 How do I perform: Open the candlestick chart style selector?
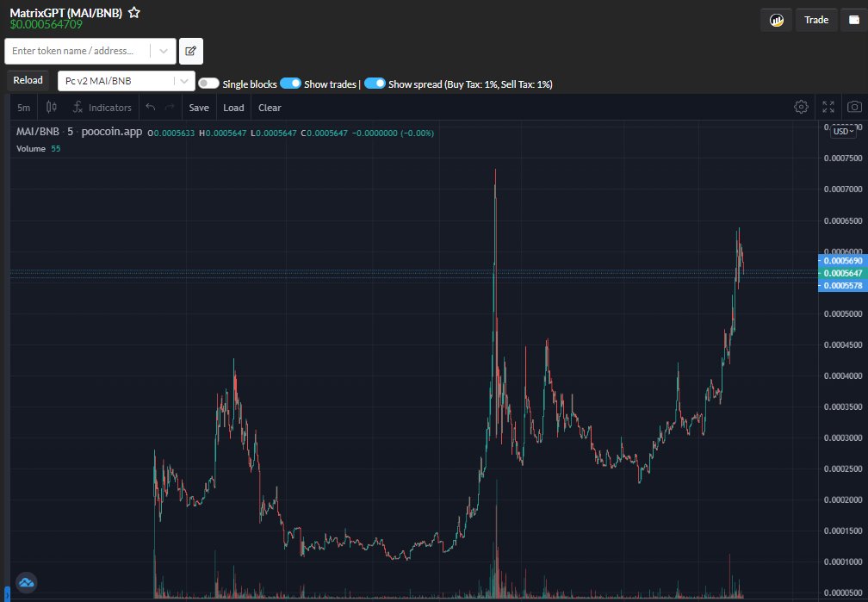coord(52,107)
